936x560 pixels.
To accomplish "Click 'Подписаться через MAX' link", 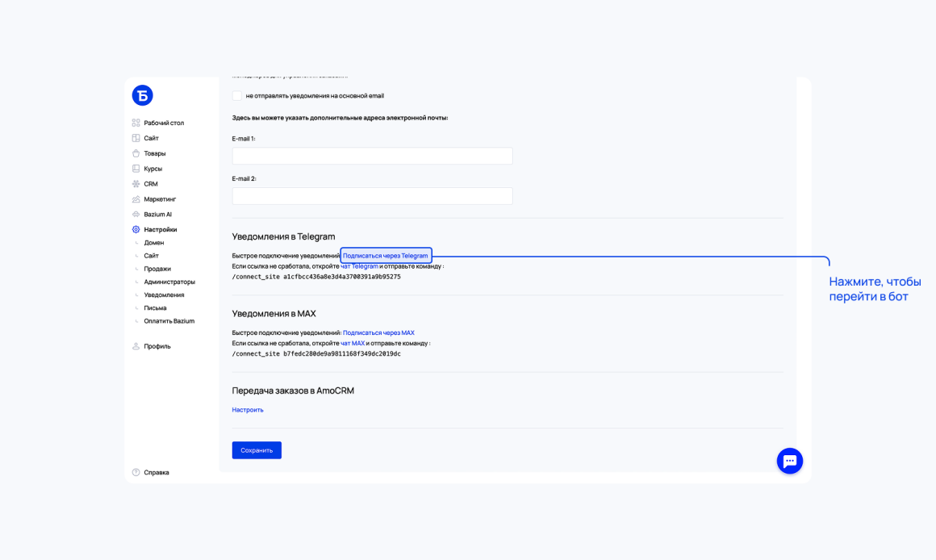I will click(378, 332).
